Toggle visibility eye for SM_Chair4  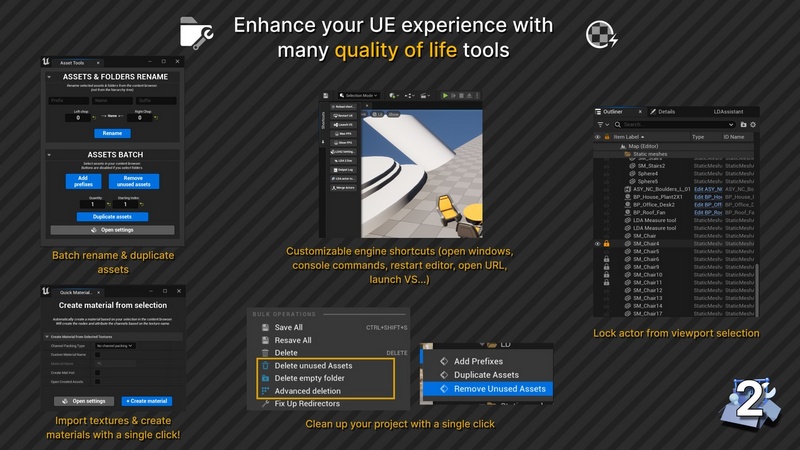coord(598,243)
